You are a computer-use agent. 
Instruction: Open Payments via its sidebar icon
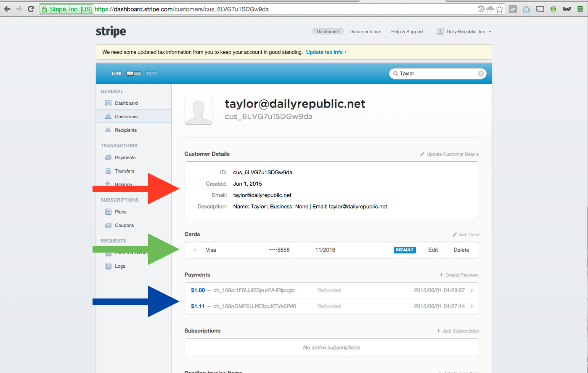tap(108, 157)
